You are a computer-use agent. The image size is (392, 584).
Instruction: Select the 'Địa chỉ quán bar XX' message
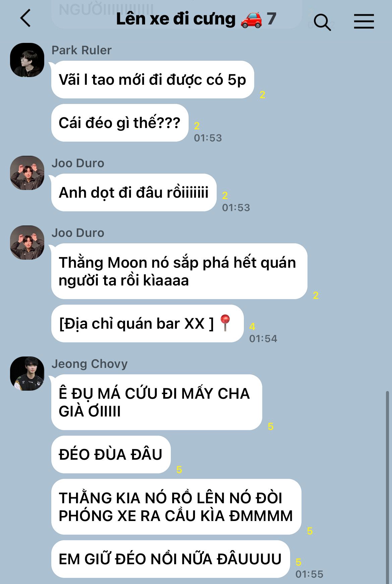[x=147, y=324]
